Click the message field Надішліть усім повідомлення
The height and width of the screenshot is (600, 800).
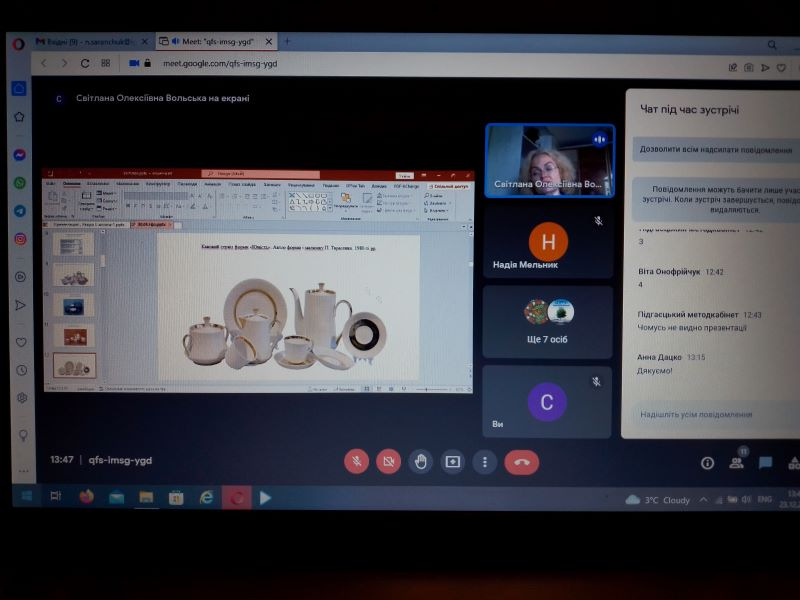[696, 414]
